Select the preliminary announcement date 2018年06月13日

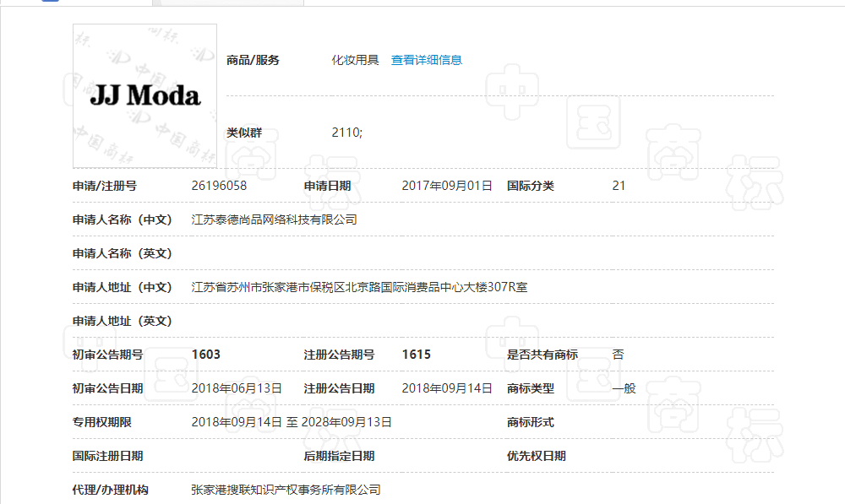[x=237, y=388]
